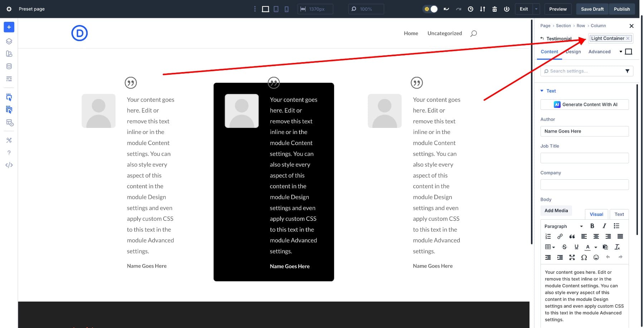Click the blue add module plus button
The image size is (644, 328).
9,27
